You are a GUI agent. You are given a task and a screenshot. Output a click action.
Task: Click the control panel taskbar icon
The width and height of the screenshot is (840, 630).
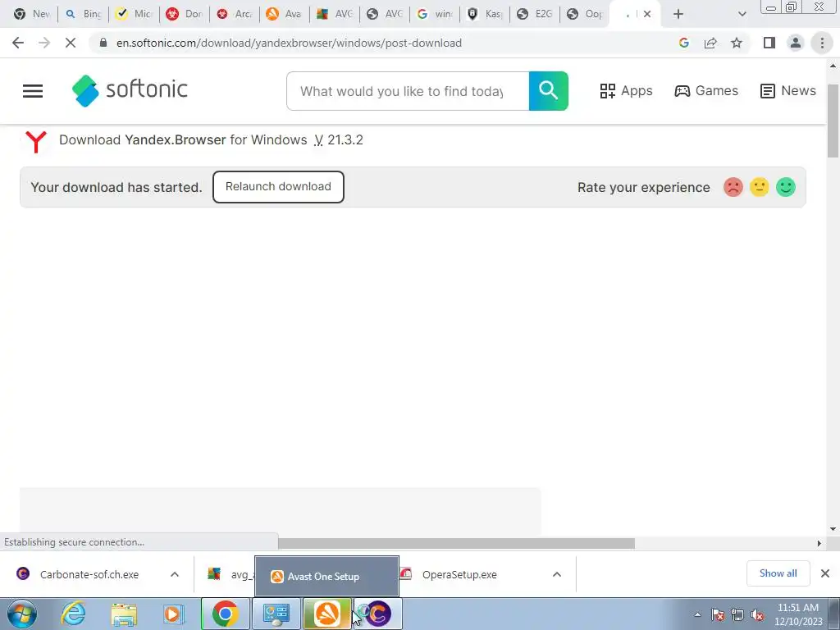coord(276,614)
